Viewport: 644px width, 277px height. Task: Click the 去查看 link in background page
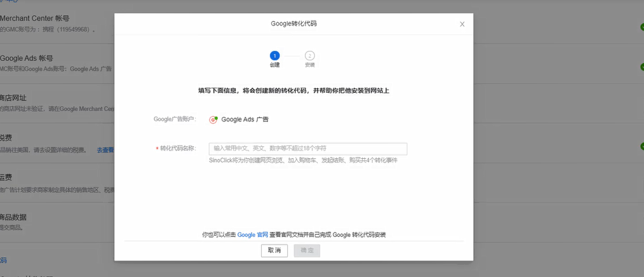[105, 150]
